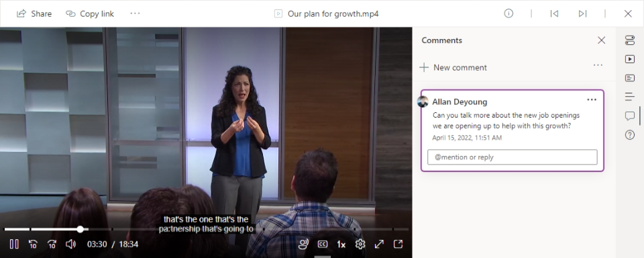This screenshot has width=644, height=258.
Task: Open the top bar more options ellipsis
Action: [x=135, y=13]
